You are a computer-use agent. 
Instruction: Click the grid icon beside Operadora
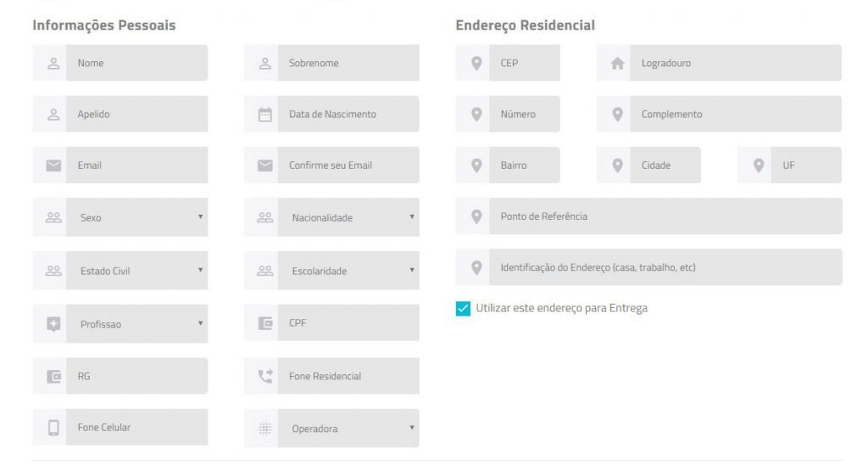pos(264,429)
